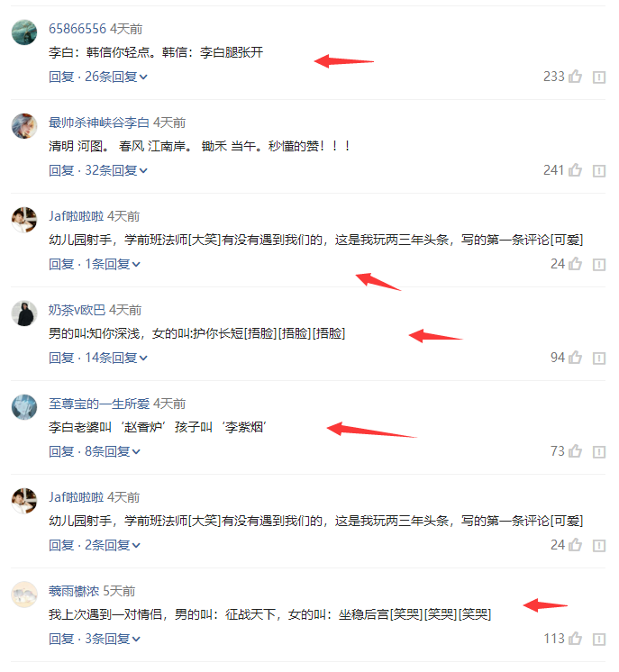Reply to 最帅杀神峡谷李白's comment
The height and width of the screenshot is (672, 619).
coord(61,170)
